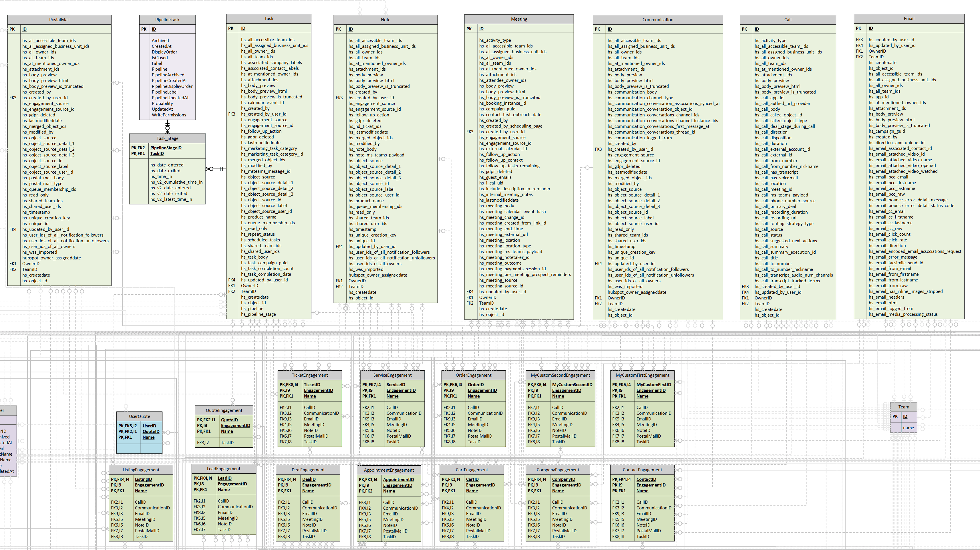Click the TaskID row in DealEngagement
The height and width of the screenshot is (550, 980).
pos(309,536)
